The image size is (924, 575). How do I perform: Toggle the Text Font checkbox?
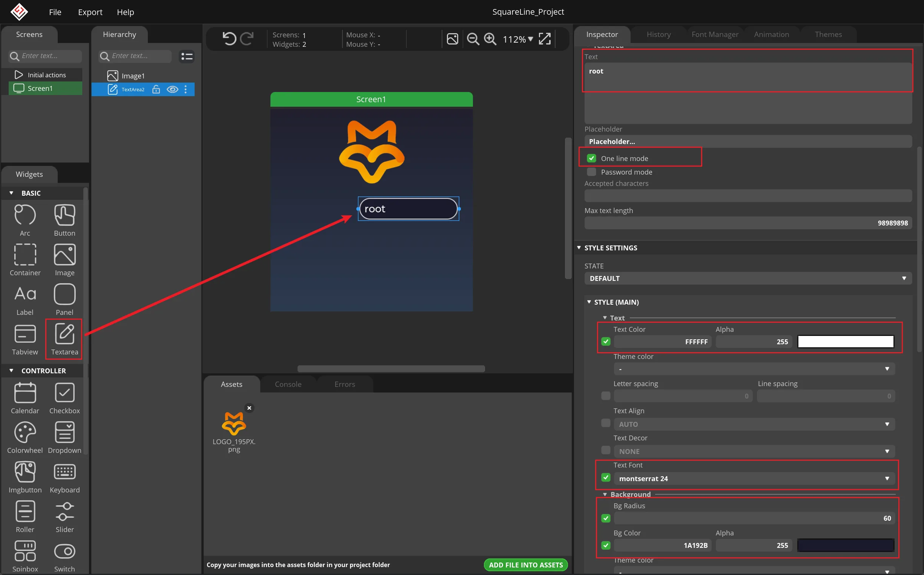[606, 478]
